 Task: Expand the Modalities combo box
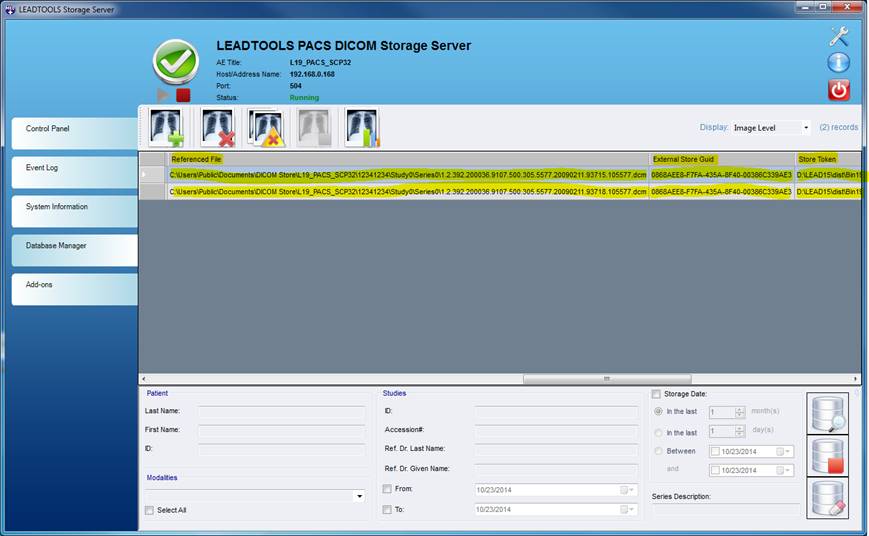point(359,496)
